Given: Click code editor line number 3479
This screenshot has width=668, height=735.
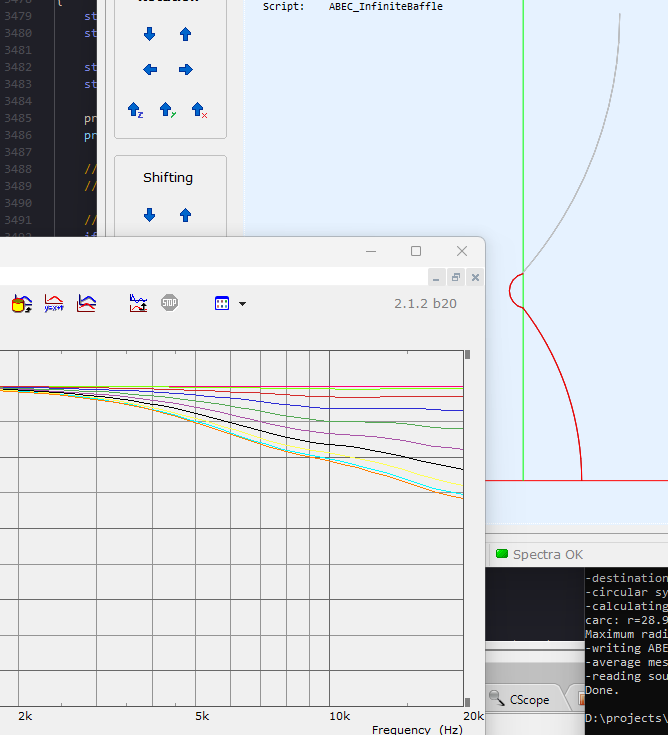Looking at the screenshot, I should (18, 16).
